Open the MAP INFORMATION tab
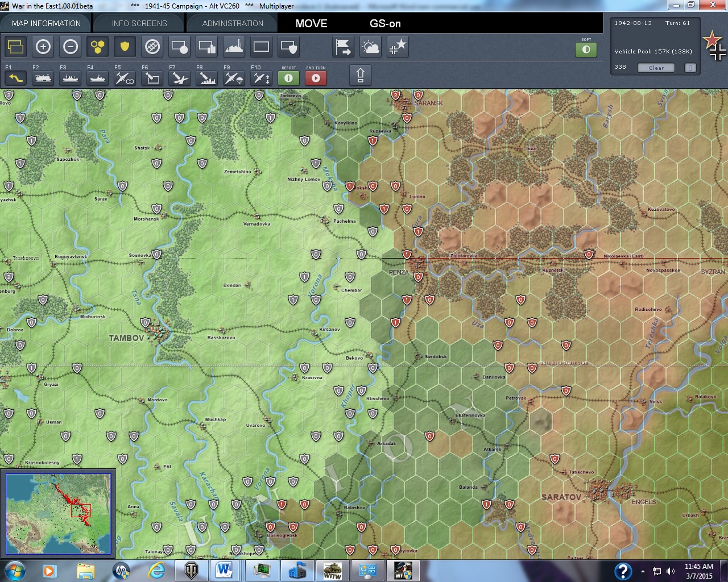728x582 pixels. point(46,23)
